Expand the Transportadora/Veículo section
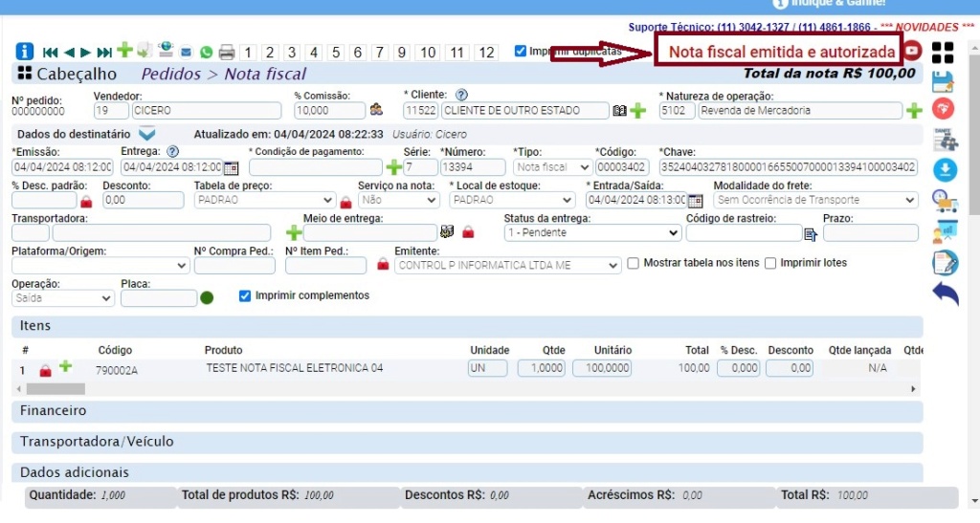This screenshot has height=523, width=980. click(x=467, y=442)
